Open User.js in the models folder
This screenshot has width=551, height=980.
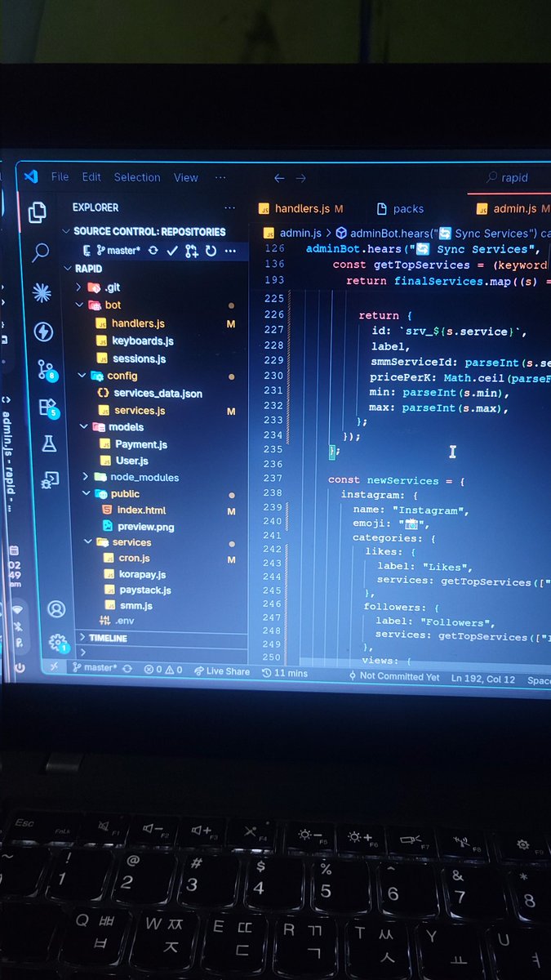131,461
